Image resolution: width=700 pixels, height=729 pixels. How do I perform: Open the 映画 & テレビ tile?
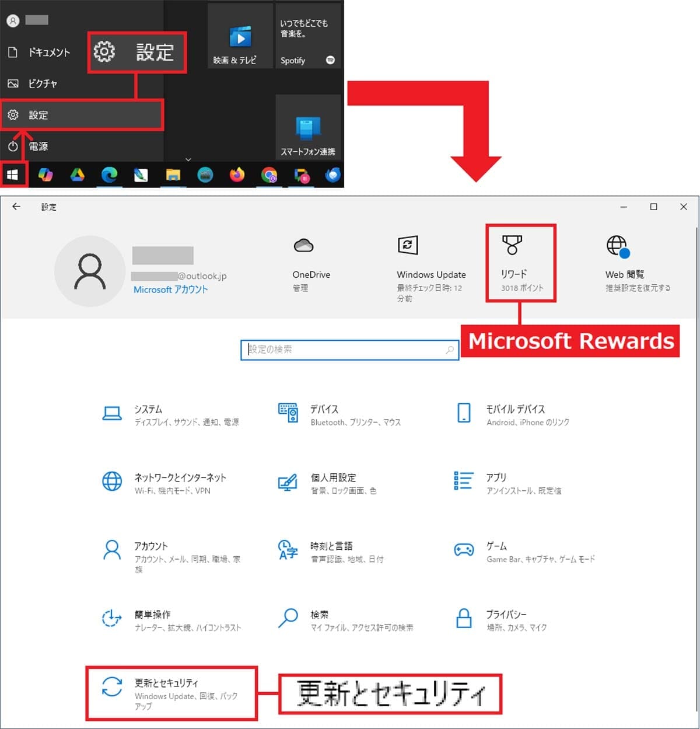(240, 35)
